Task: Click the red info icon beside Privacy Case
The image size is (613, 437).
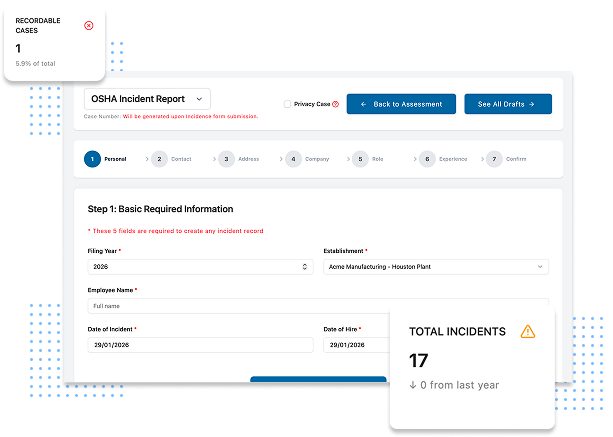Action: 335,104
